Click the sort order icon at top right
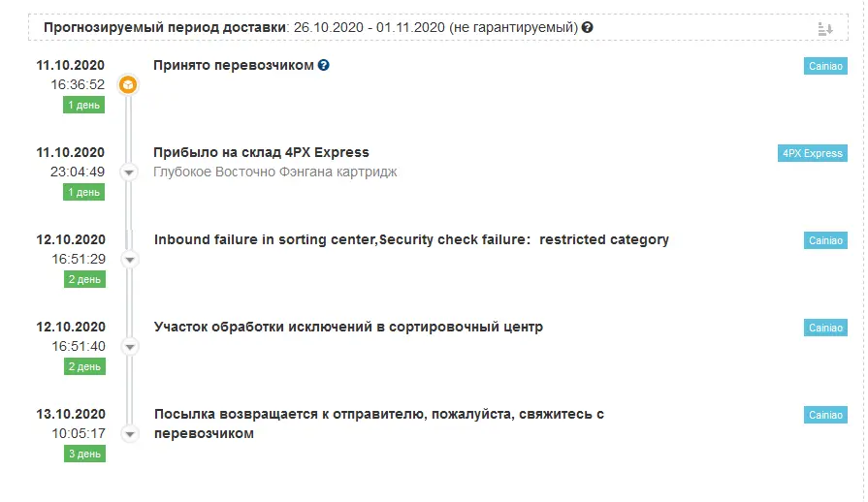Viewport: 868px width, 502px height. coord(824,29)
